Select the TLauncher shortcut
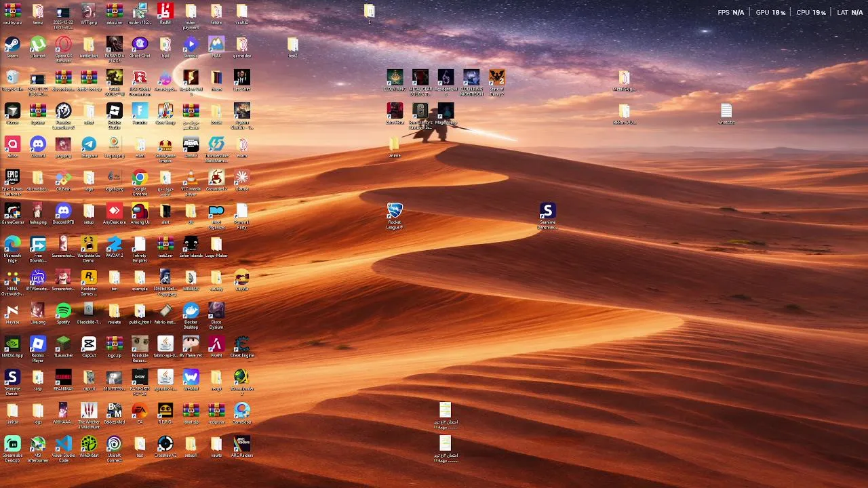868x488 pixels. 63,346
